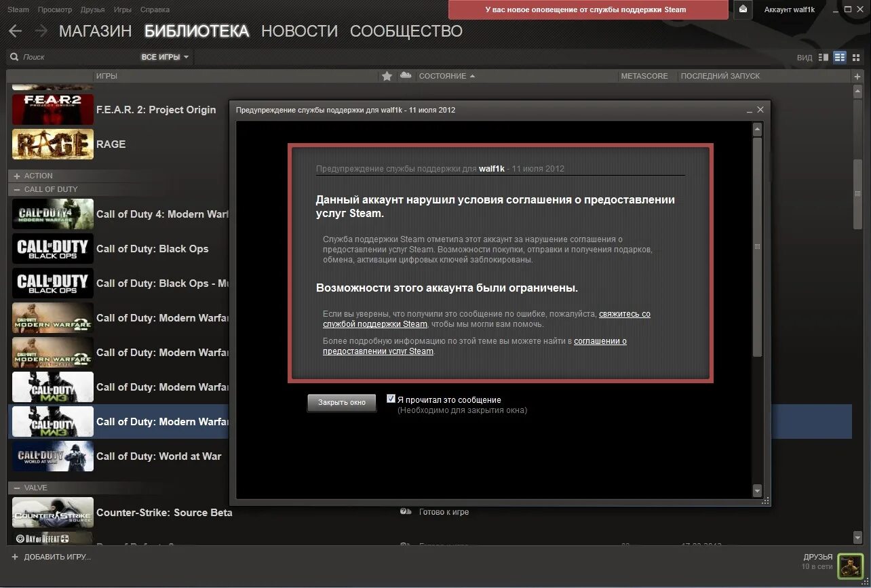This screenshot has width=871, height=588.
Task: Click the plus icon beside ДОБАВИТЬ ИГРУ
Action: click(x=15, y=557)
